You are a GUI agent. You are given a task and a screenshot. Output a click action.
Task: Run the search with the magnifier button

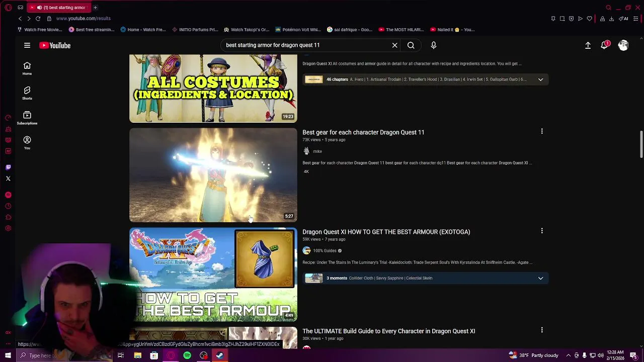[411, 45]
